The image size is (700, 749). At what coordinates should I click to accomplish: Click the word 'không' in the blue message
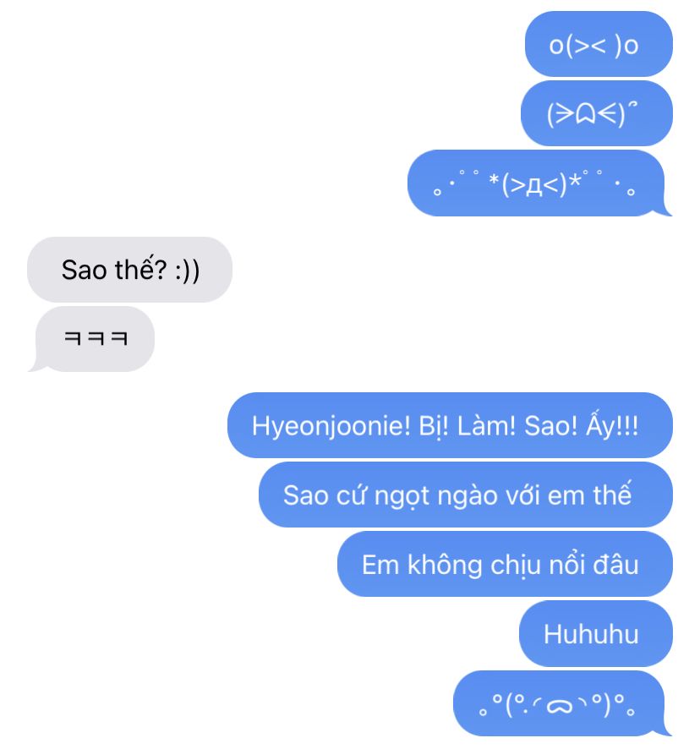(x=445, y=566)
